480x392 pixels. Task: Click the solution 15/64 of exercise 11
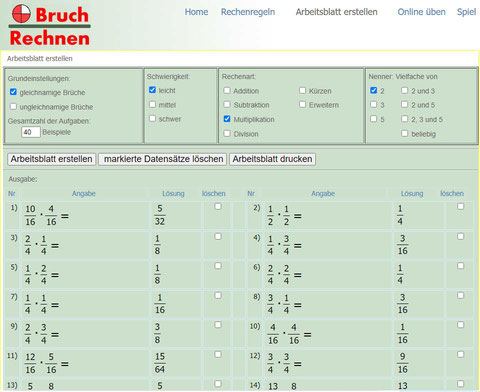[160, 363]
